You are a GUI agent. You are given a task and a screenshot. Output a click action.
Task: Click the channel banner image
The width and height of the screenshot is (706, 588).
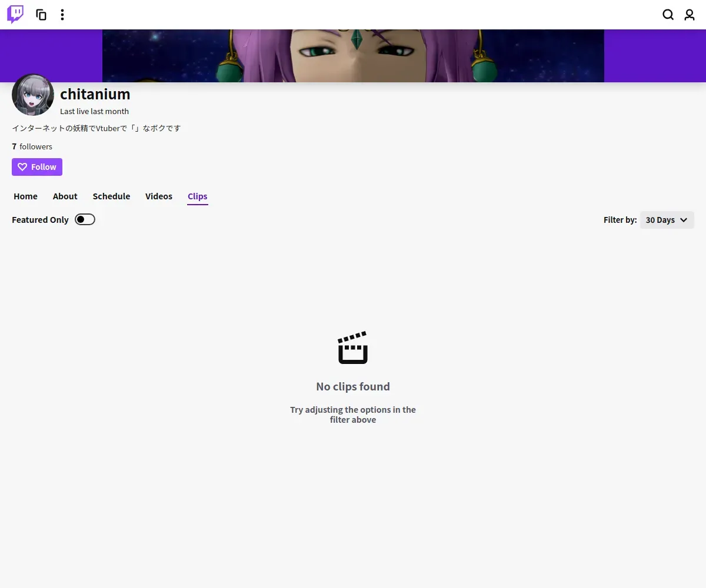353,56
